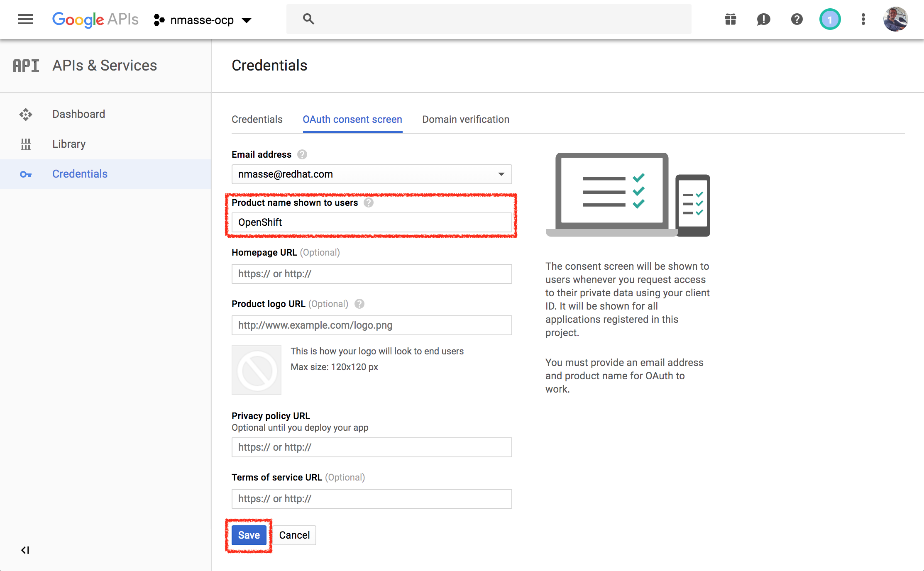
Task: Click help icon beside Product name label
Action: click(x=369, y=203)
